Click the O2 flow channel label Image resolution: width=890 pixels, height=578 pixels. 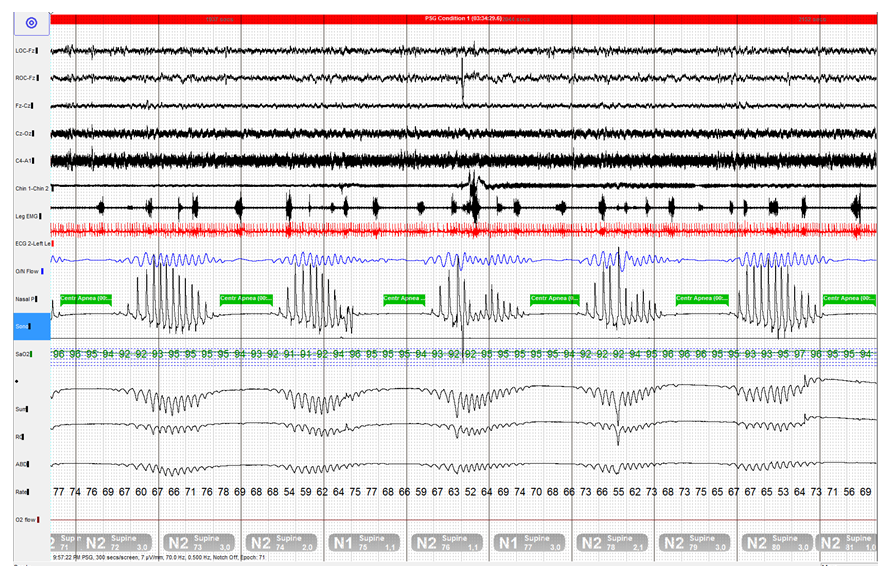click(x=25, y=520)
